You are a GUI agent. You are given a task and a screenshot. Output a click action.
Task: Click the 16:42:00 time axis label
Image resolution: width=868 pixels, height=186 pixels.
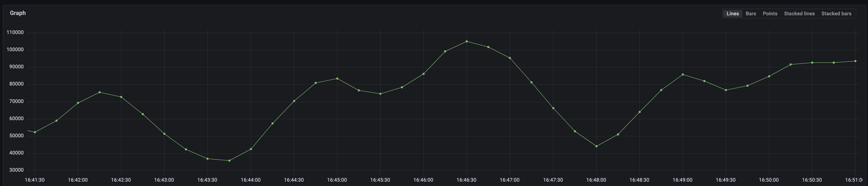(78, 180)
